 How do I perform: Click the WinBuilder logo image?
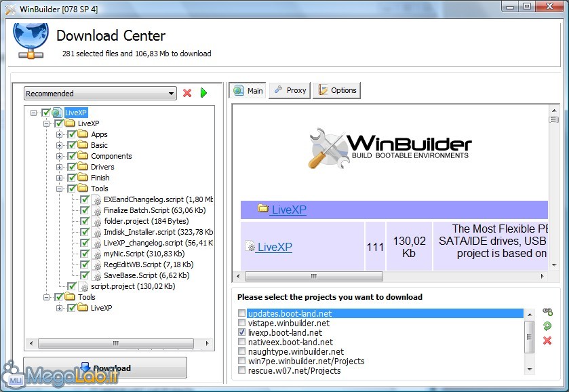pos(390,149)
